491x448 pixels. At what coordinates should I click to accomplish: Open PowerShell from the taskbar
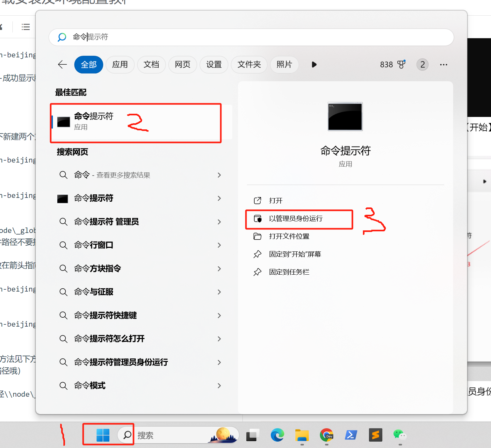click(x=351, y=435)
